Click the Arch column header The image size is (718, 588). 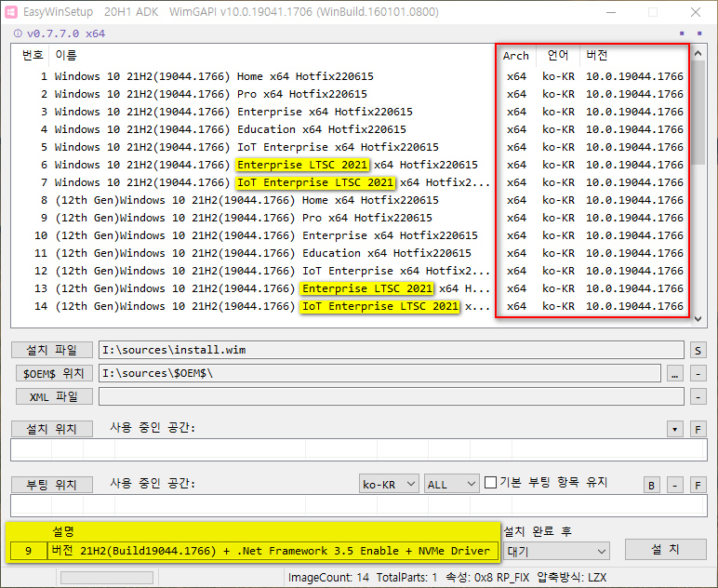(515, 56)
